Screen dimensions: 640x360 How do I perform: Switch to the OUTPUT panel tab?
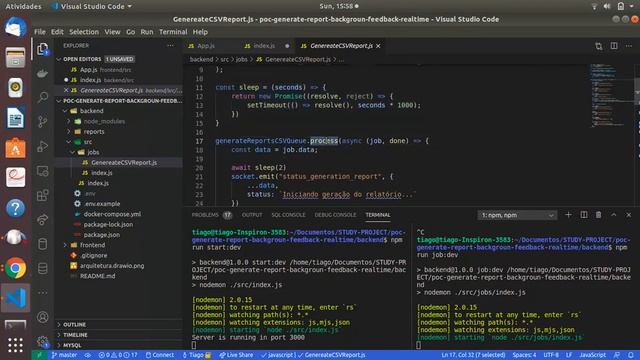tap(252, 215)
